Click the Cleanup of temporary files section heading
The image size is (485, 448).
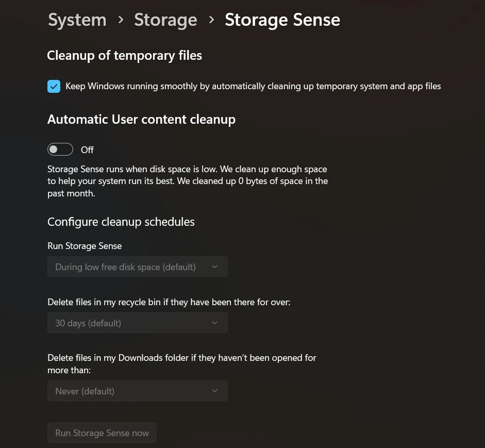click(x=124, y=55)
